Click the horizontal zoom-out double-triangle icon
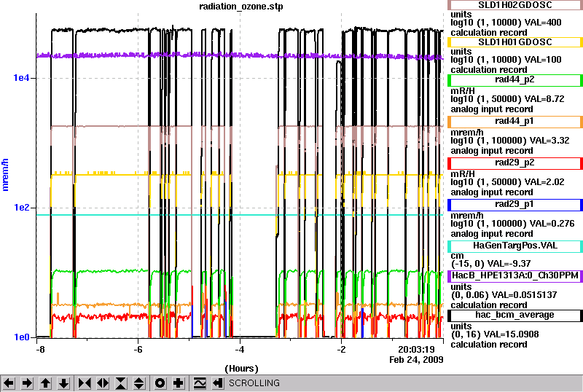583x392 pixels. [103, 383]
